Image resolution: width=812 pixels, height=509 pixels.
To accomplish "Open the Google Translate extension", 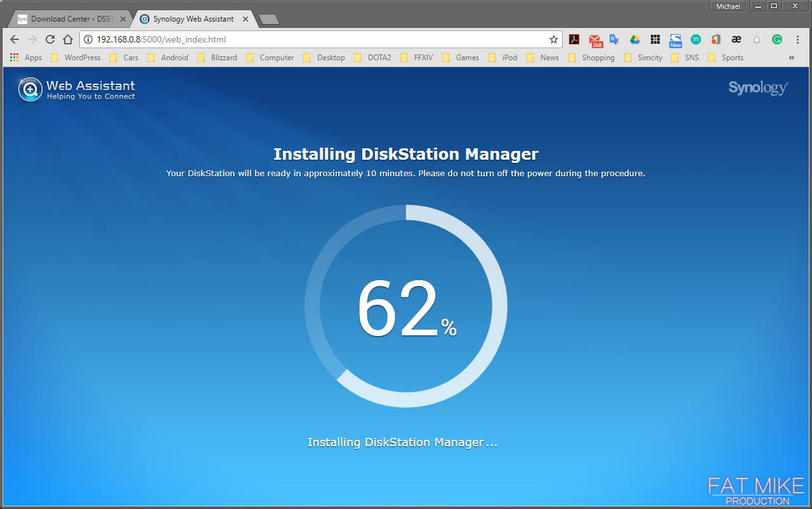I will coord(614,39).
